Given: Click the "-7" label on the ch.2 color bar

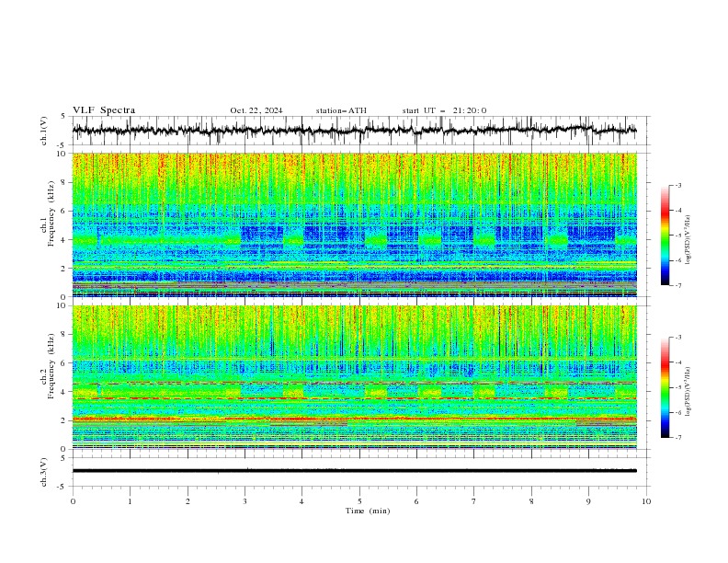Looking at the screenshot, I should click(x=677, y=438).
